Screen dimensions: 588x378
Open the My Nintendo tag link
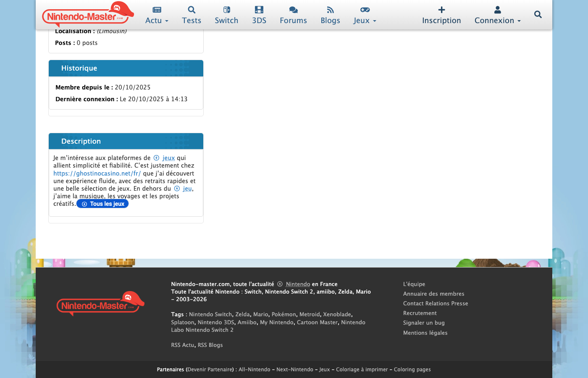click(x=277, y=323)
